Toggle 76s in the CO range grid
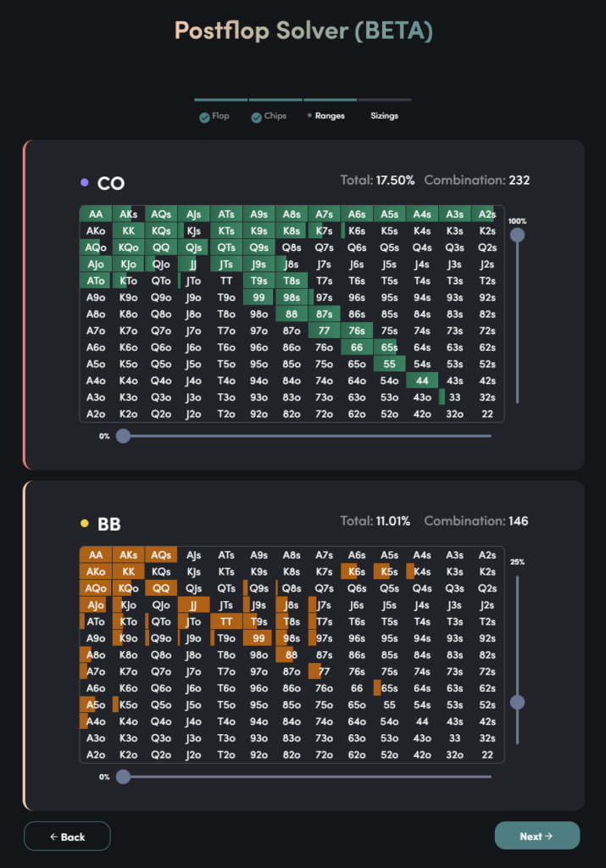Screen dimensions: 606x868 [357, 331]
